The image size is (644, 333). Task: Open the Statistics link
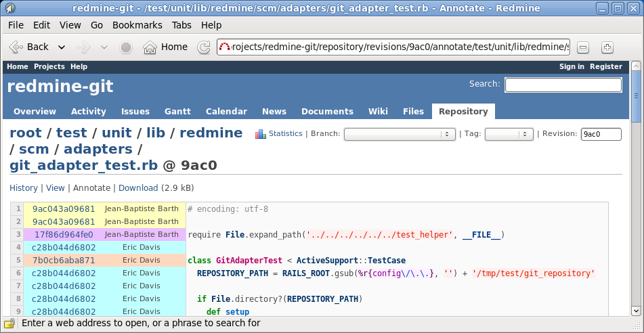(286, 133)
